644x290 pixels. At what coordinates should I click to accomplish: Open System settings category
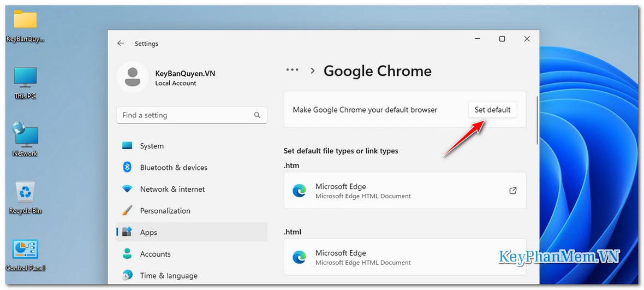[x=192, y=146]
